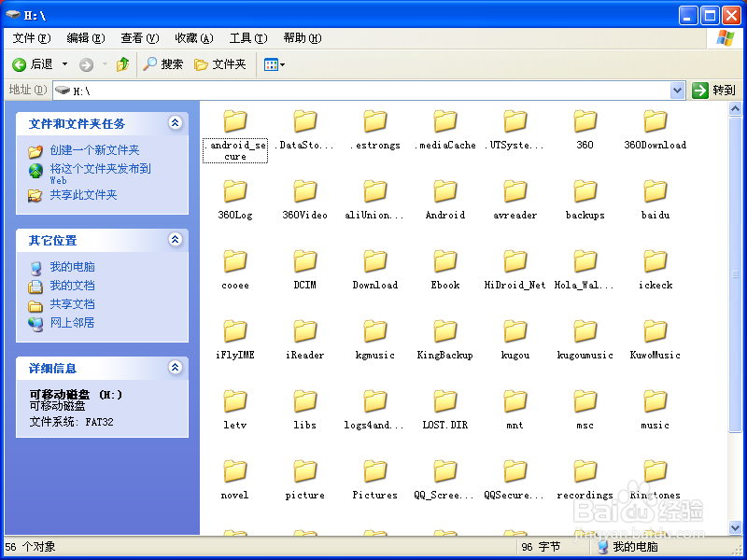Open the View (查看) menu
Viewport: 747px width, 560px height.
click(x=139, y=38)
